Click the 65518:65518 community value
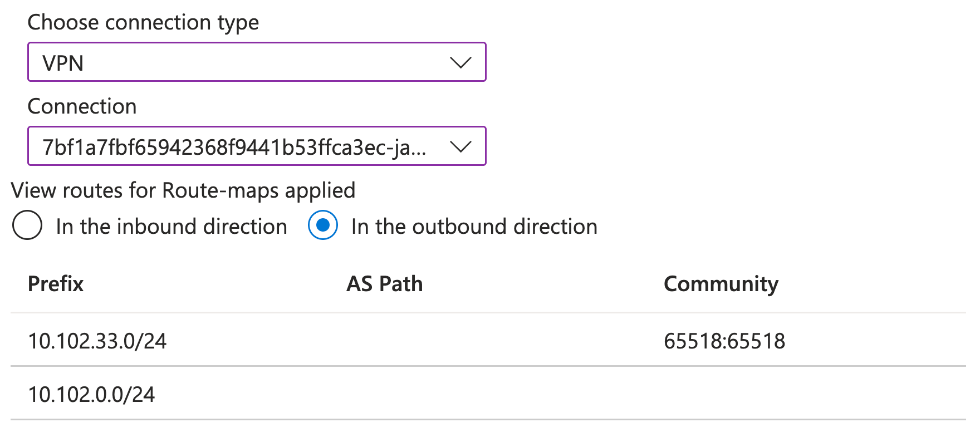The height and width of the screenshot is (432, 980). (724, 341)
